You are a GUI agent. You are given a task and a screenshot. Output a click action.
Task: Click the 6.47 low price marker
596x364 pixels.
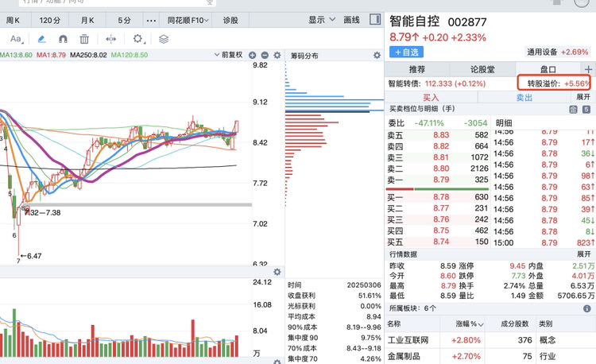point(31,256)
